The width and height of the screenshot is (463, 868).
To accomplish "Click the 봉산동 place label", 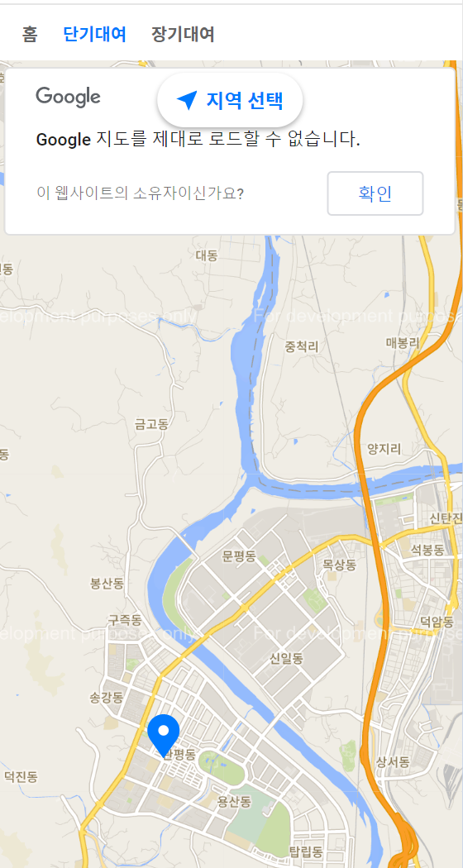I will [107, 584].
